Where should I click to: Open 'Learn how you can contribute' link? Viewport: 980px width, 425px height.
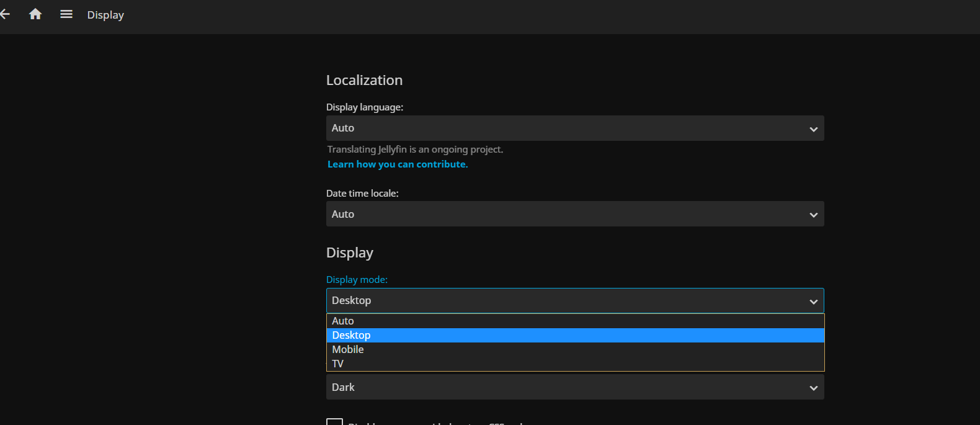pos(398,164)
